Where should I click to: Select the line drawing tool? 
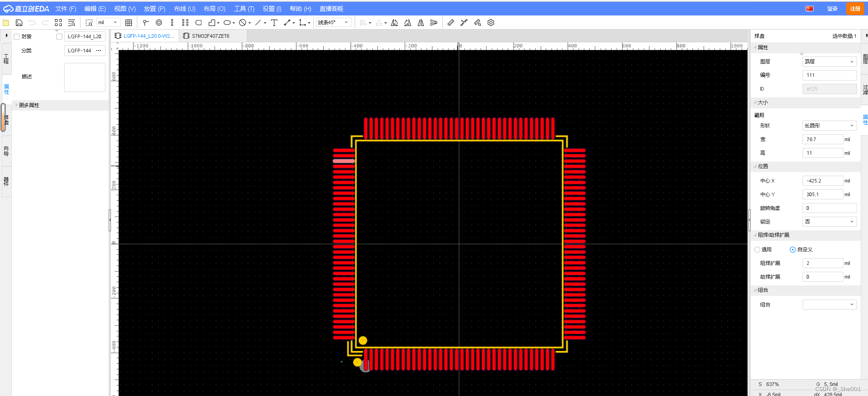(x=258, y=23)
